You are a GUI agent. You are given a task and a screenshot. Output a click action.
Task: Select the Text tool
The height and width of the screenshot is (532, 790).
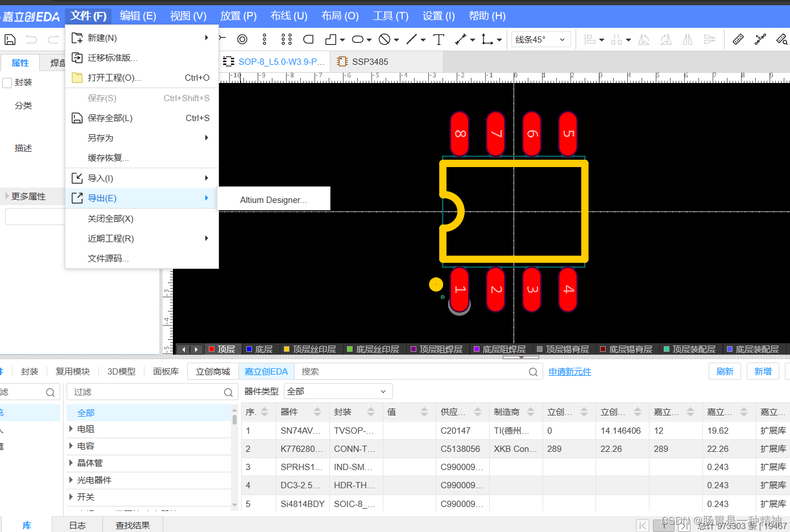click(x=439, y=39)
